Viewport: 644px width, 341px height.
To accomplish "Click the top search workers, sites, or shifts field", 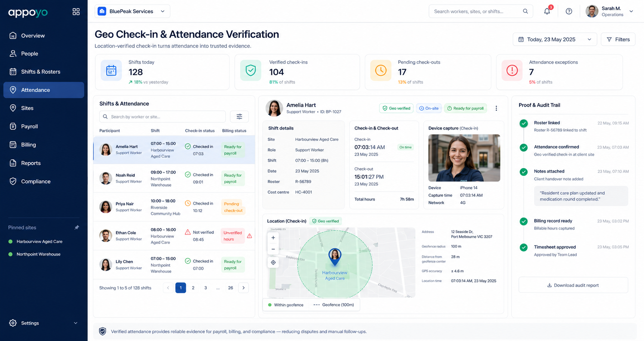I will [481, 11].
